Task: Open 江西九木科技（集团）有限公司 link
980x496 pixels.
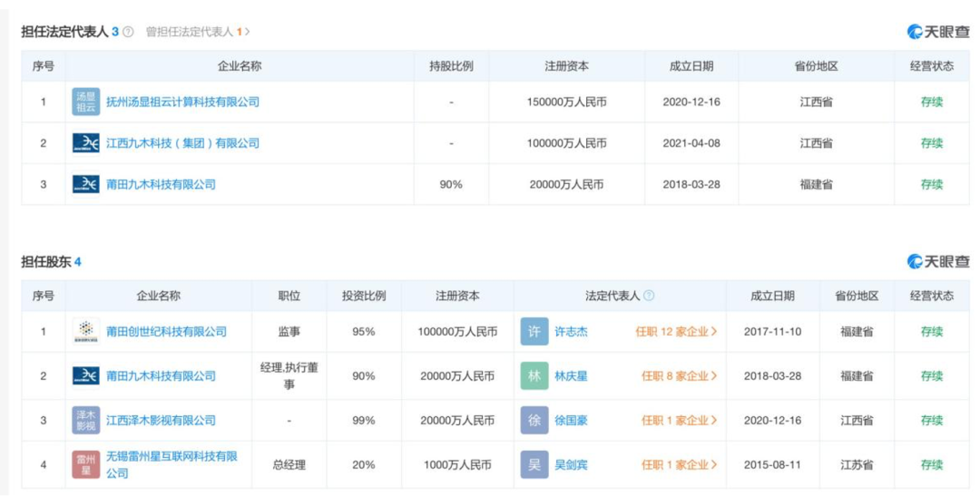Action: click(x=182, y=143)
